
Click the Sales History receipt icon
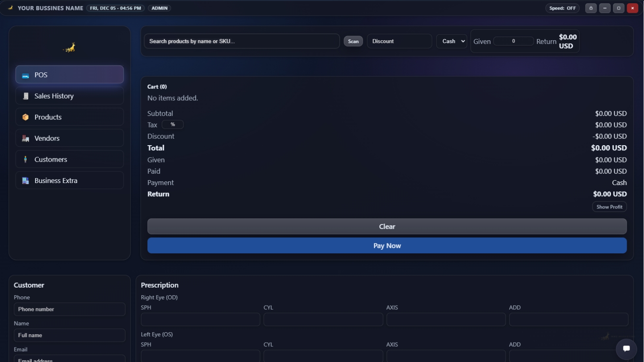click(26, 96)
